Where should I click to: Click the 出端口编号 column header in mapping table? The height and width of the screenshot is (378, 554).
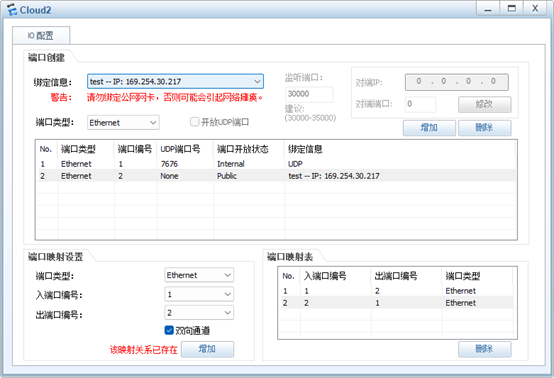(x=406, y=276)
